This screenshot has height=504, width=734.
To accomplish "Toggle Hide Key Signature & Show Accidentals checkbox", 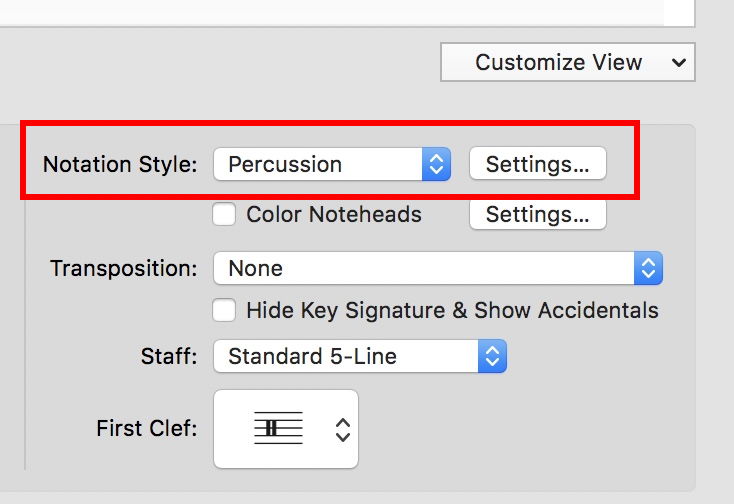I will coord(224,310).
